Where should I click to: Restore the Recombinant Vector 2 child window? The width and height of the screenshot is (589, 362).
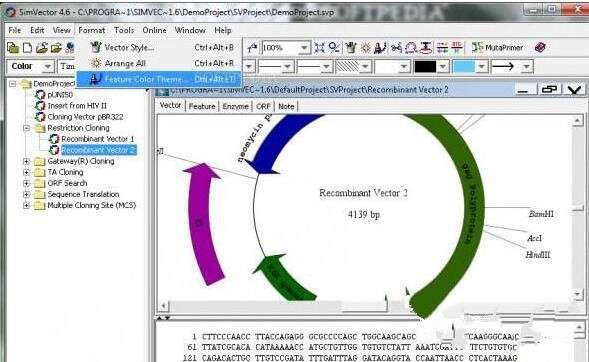[549, 89]
